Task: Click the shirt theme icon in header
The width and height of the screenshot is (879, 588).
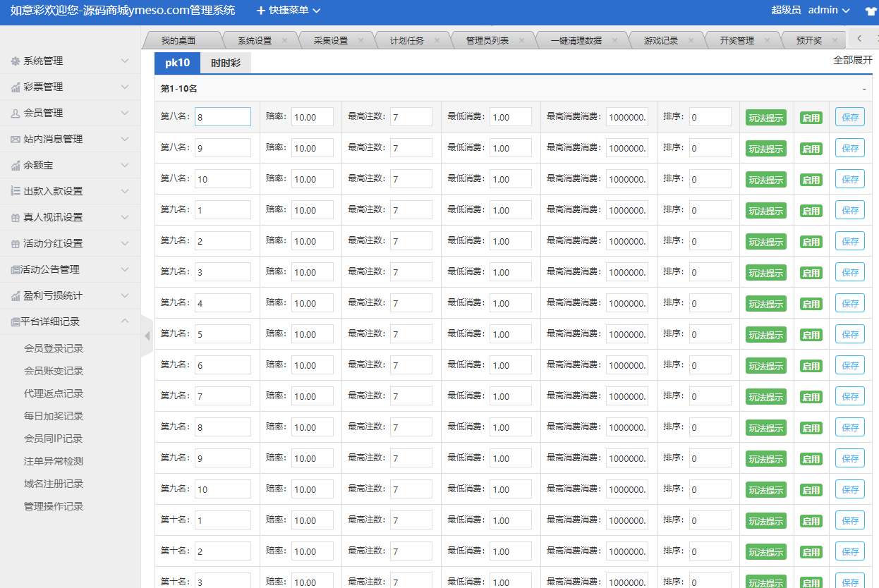Action: tap(871, 11)
